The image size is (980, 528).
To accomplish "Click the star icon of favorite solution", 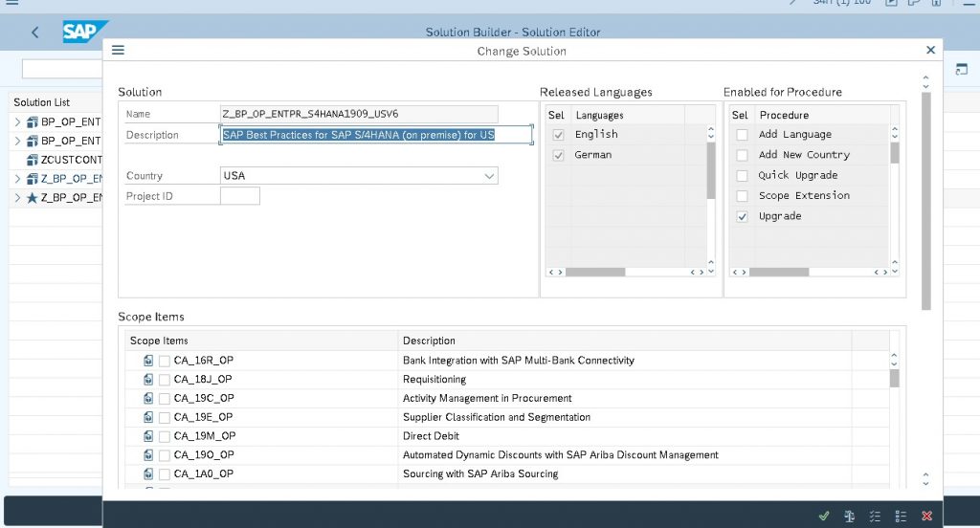I will tap(33, 197).
